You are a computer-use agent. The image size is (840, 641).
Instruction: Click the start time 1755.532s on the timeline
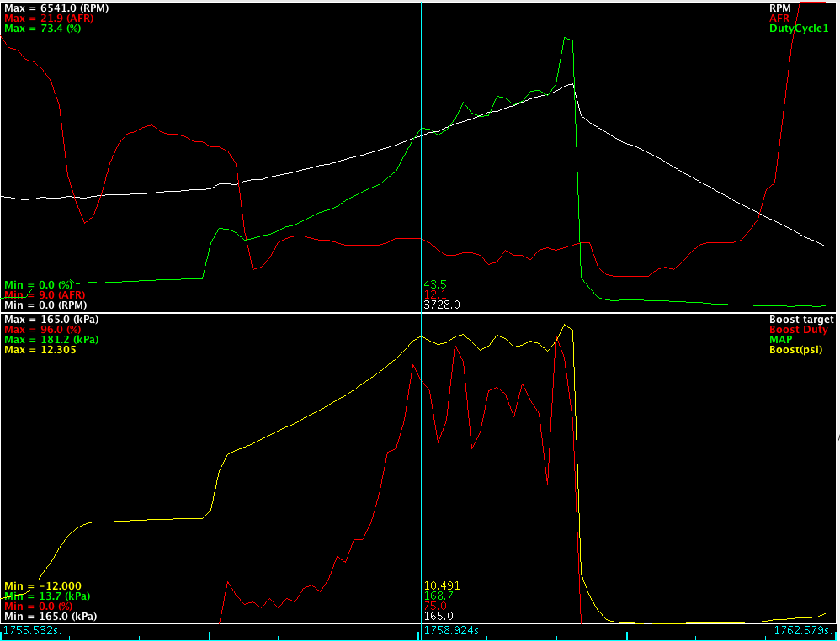coord(33,630)
